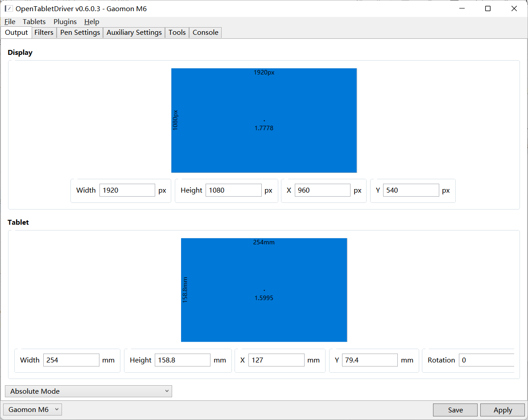
Task: Open the Tablets menu
Action: pos(34,21)
